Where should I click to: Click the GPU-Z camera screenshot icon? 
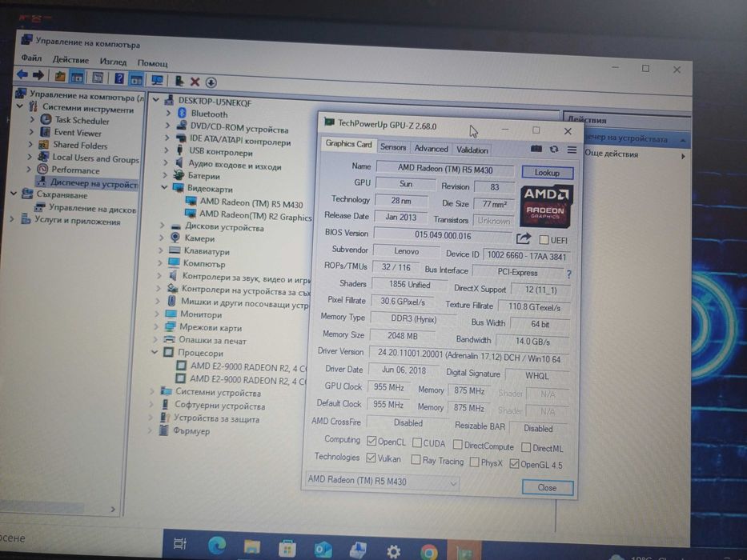click(536, 149)
